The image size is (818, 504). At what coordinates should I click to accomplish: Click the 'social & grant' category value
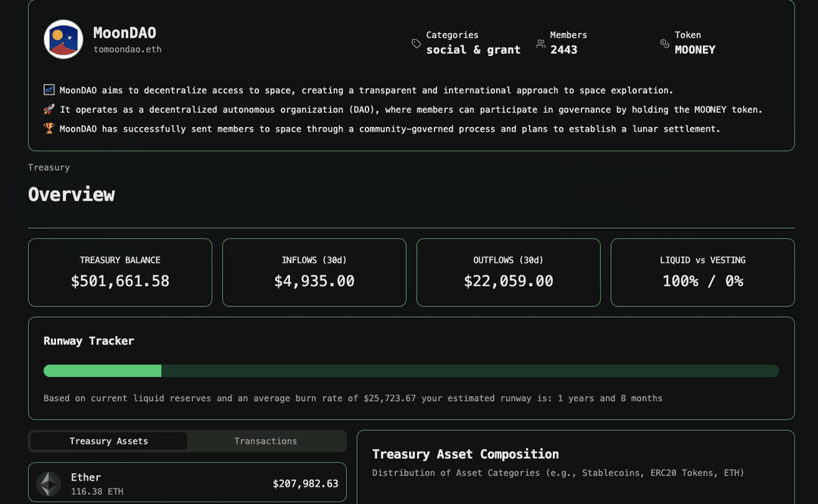pyautogui.click(x=473, y=50)
